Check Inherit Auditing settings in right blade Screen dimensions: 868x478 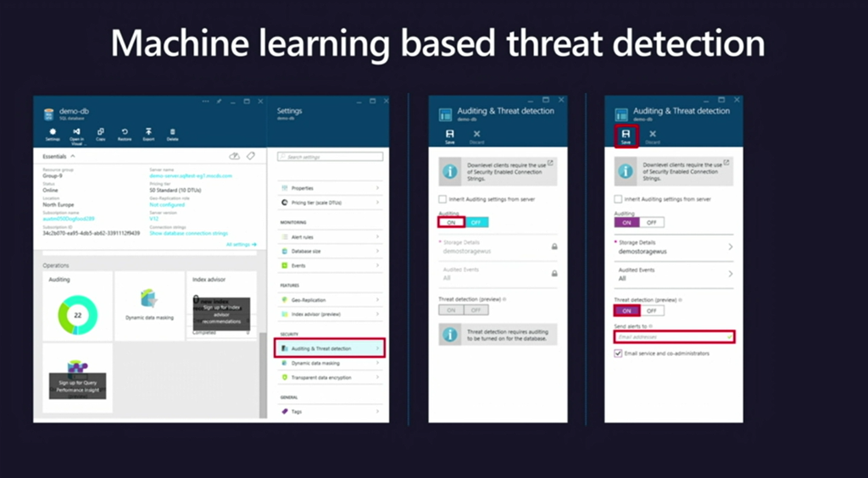618,199
